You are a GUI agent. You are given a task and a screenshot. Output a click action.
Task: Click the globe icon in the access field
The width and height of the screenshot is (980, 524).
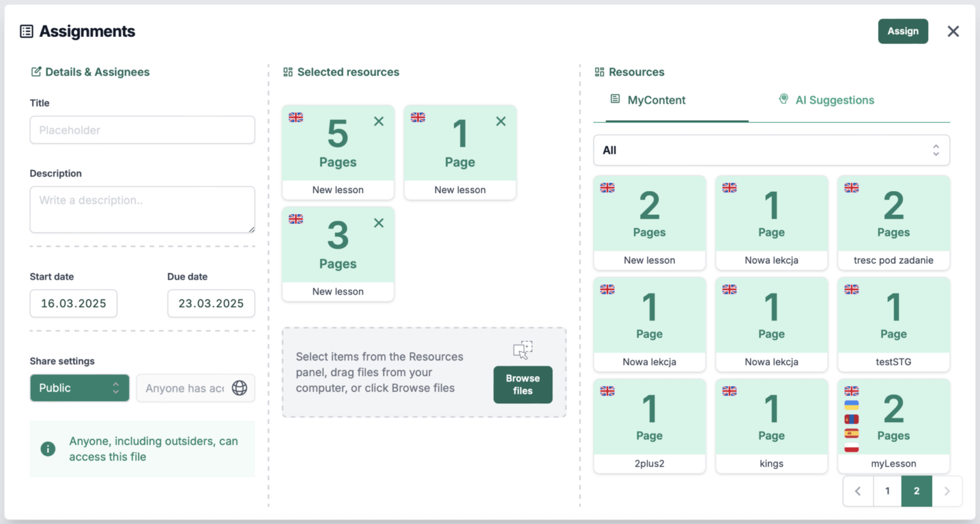239,388
